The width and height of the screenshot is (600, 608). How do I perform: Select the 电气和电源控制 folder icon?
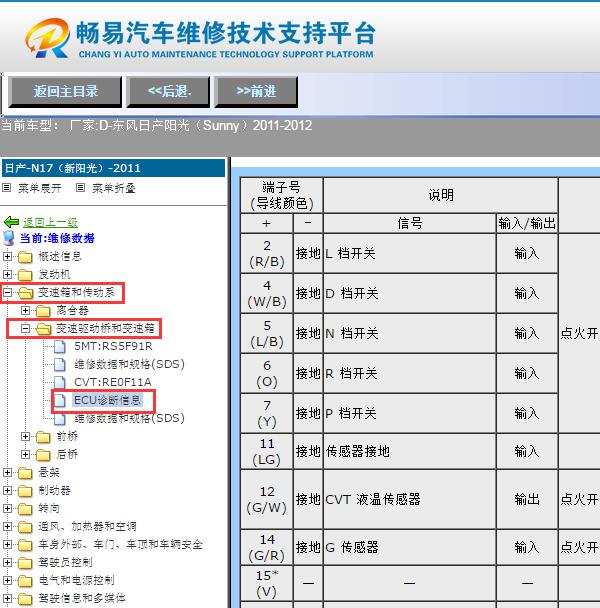point(25,581)
